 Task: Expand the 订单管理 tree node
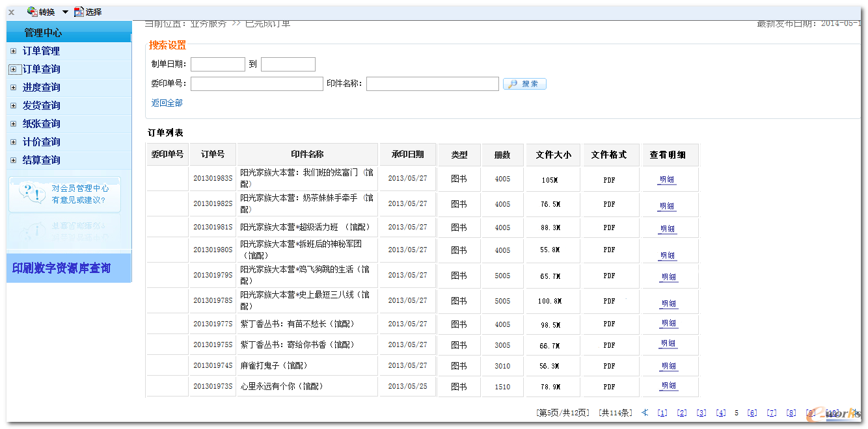tap(13, 51)
